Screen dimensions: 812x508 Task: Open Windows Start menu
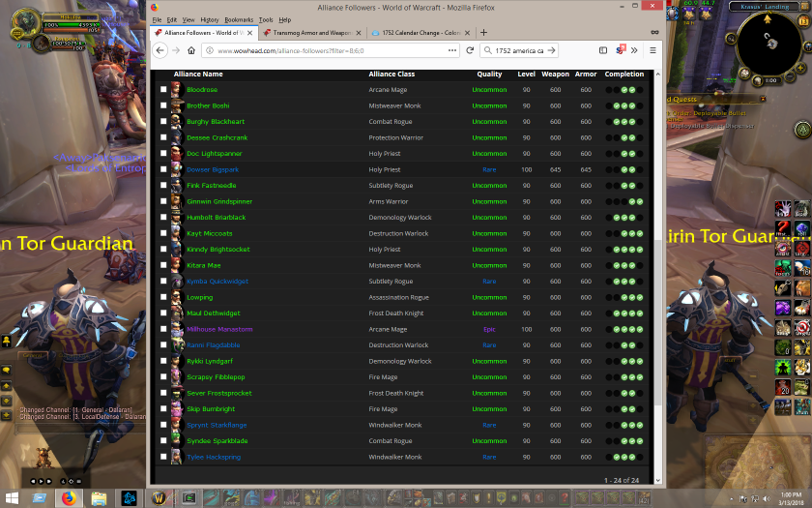pyautogui.click(x=11, y=498)
